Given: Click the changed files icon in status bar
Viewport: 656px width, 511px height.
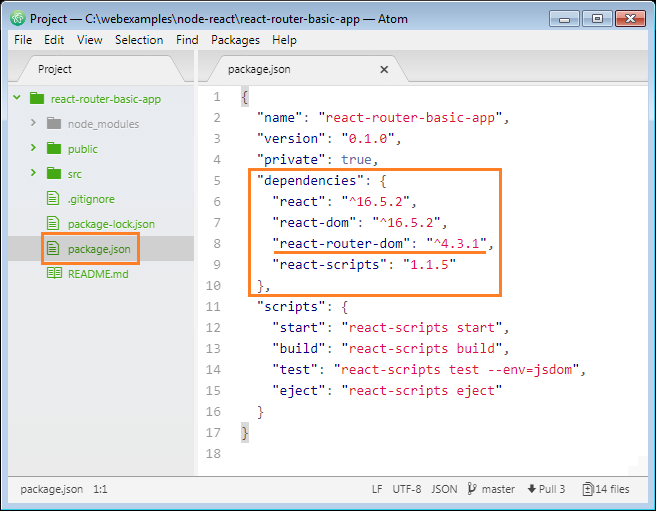Looking at the screenshot, I should (x=587, y=489).
